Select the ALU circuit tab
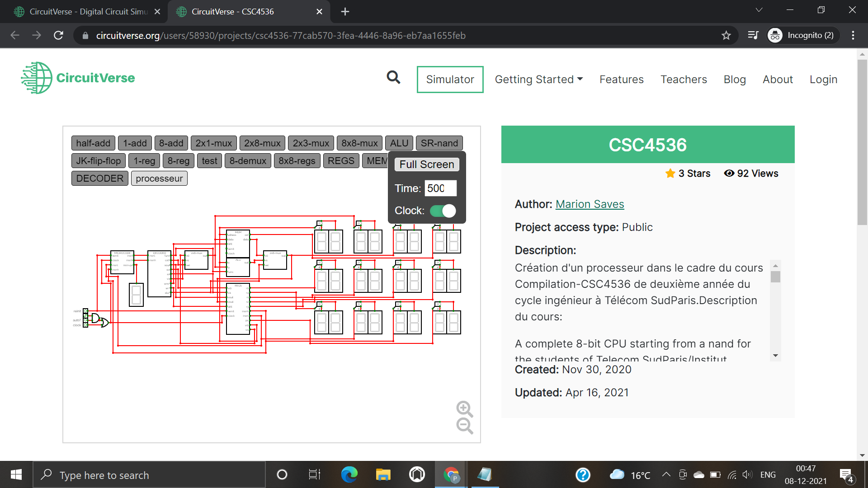The image size is (868, 488). [399, 143]
